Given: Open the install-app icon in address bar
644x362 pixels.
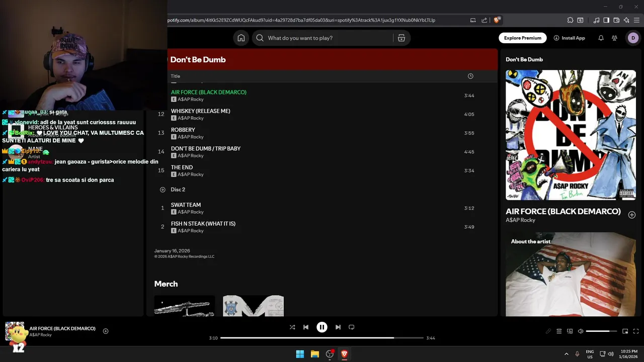Looking at the screenshot, I should (x=473, y=20).
